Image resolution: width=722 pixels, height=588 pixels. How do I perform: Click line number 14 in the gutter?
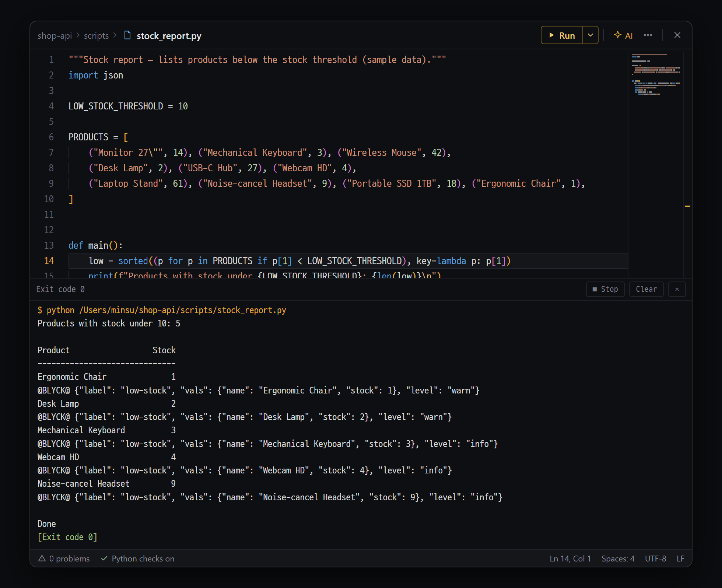[x=49, y=261]
